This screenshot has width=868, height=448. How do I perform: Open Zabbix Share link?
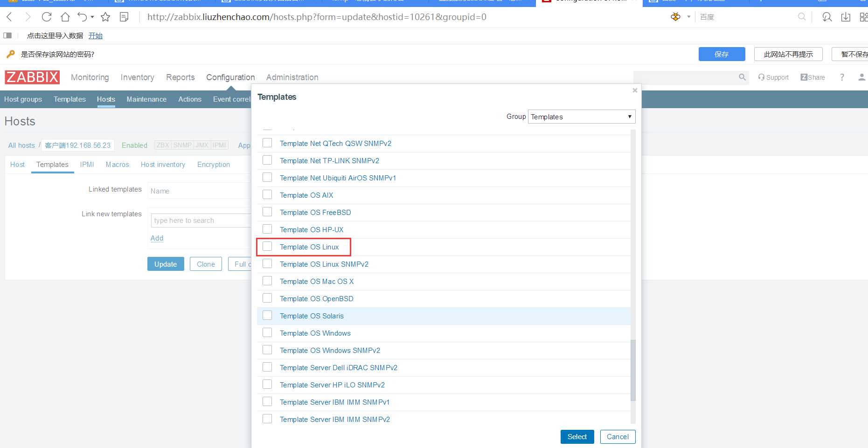click(812, 77)
